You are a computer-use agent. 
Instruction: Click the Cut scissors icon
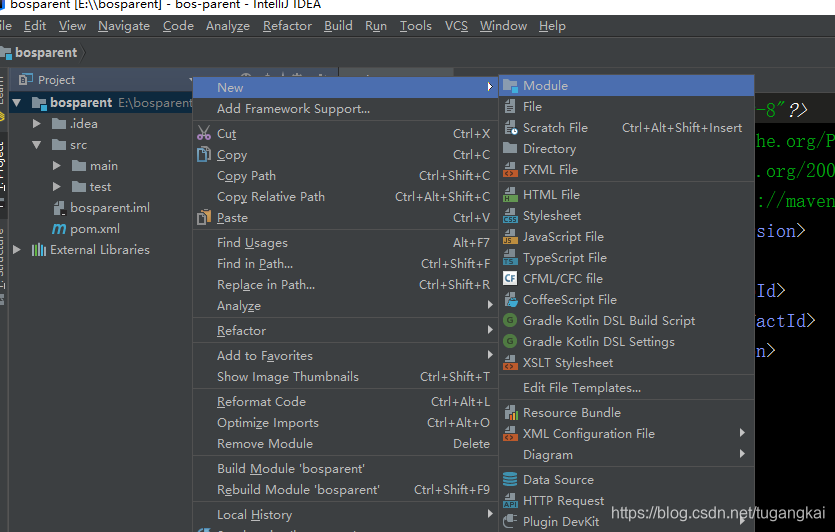click(204, 133)
